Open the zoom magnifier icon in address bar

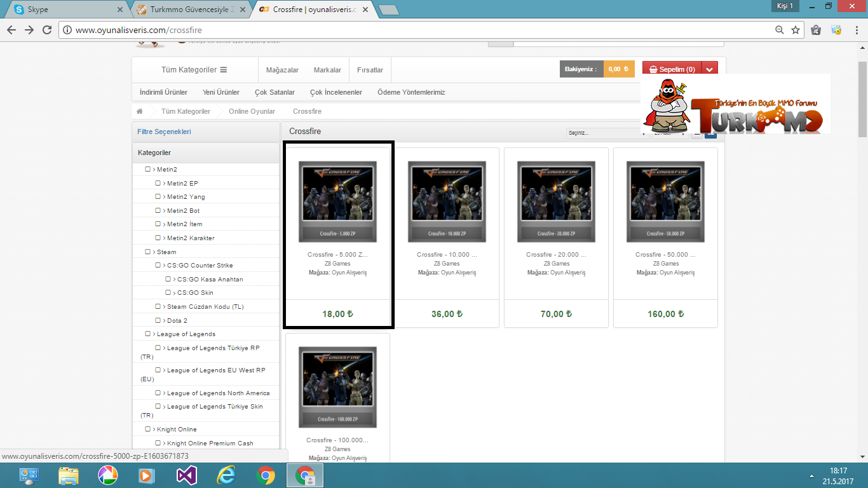point(780,30)
